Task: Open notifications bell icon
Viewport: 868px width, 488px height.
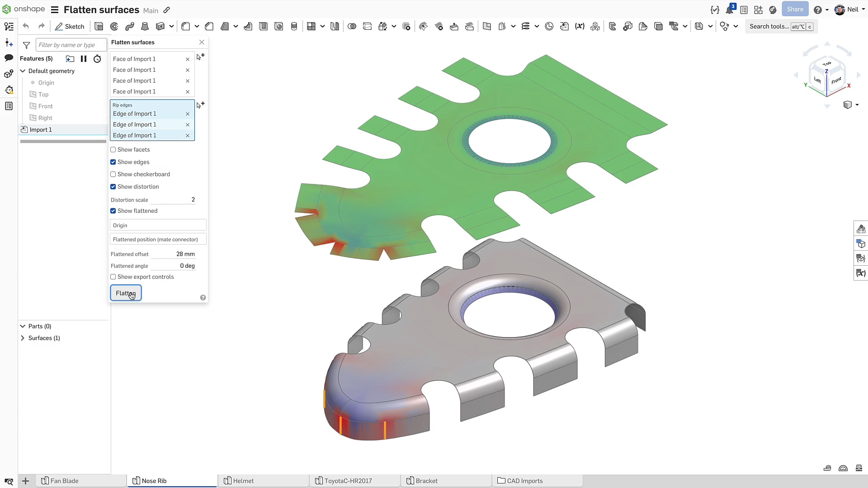Action: [729, 10]
